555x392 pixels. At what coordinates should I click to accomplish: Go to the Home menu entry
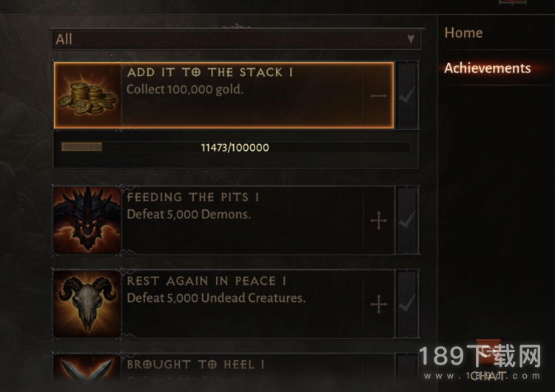click(463, 33)
